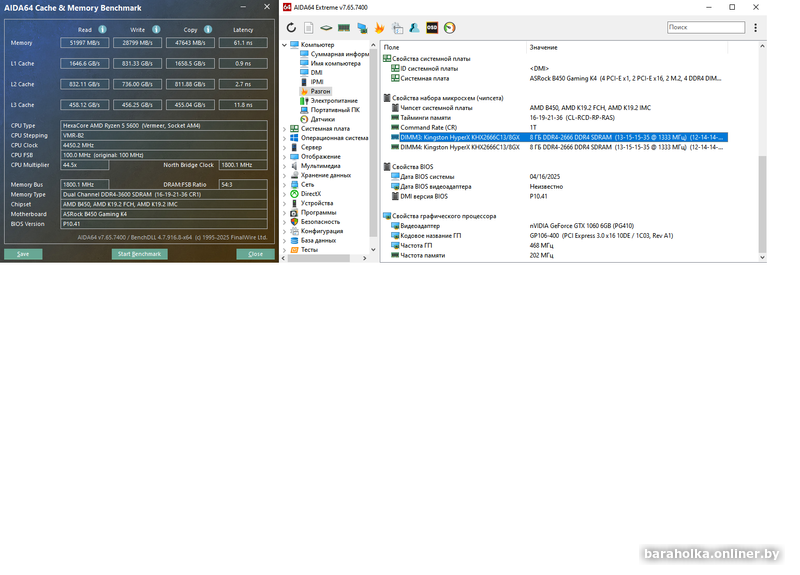Select База данных in the tree

coord(313,240)
